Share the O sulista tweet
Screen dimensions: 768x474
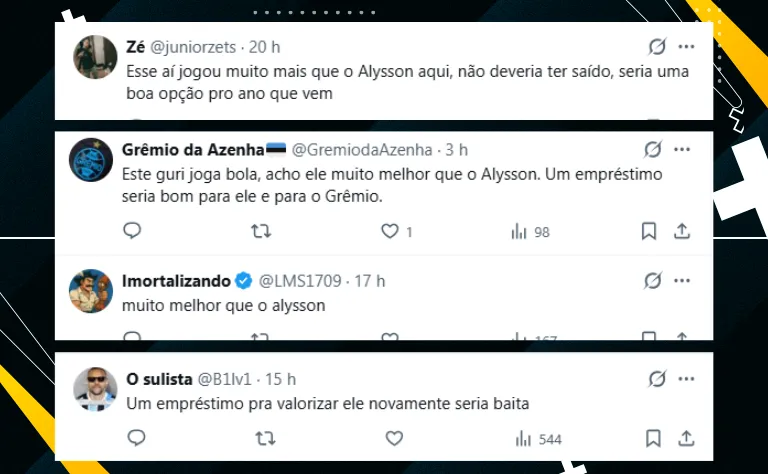pyautogui.click(x=687, y=438)
